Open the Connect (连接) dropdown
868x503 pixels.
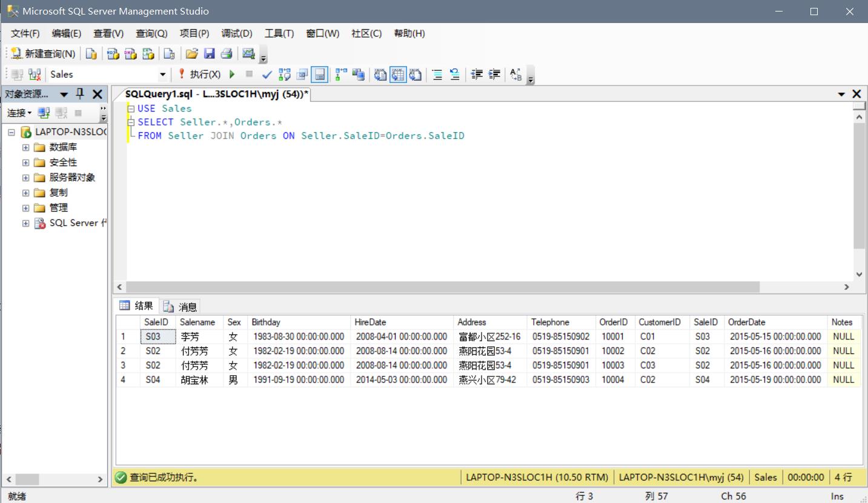(19, 113)
